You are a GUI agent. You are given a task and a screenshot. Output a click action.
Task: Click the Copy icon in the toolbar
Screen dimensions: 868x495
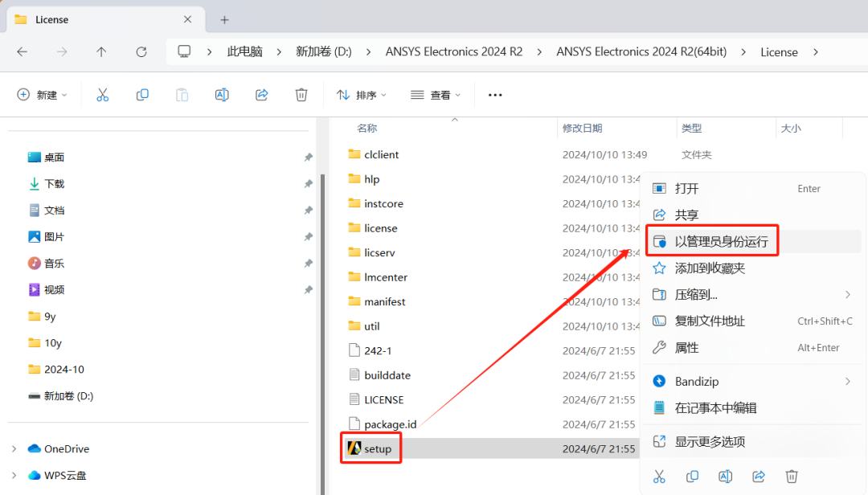[142, 96]
